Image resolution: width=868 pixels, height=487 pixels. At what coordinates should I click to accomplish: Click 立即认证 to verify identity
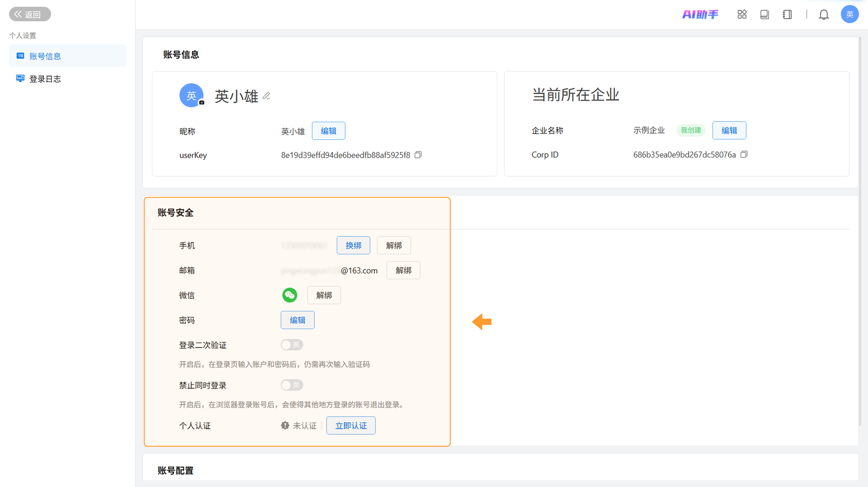350,426
